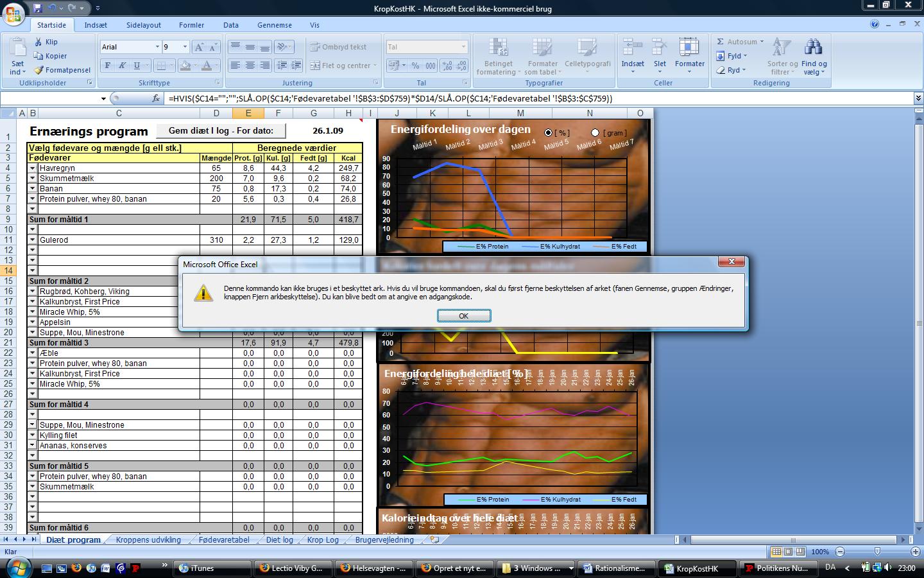Screen dimensions: 924x578
Task: Center cell text horizontally
Action: click(x=250, y=66)
